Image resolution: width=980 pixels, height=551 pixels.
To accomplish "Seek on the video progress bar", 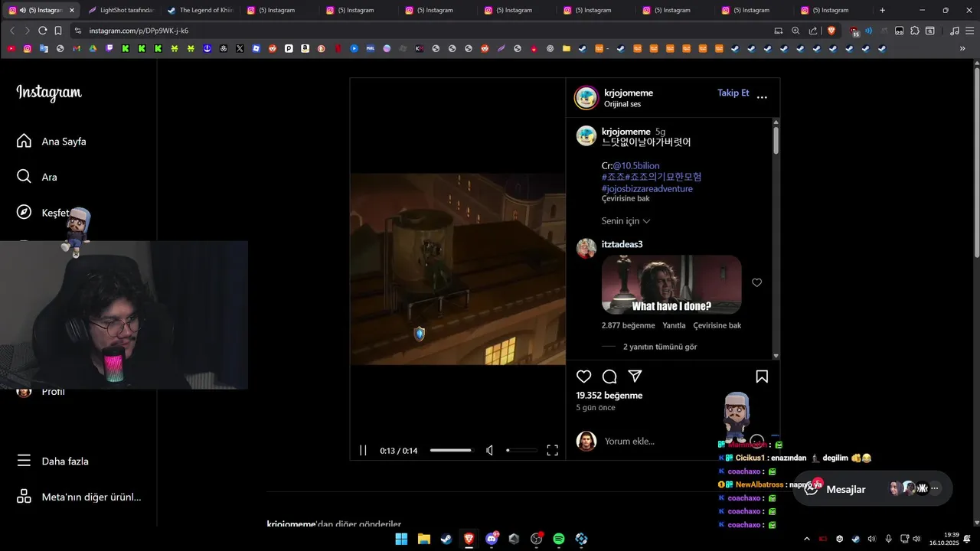I will click(x=451, y=451).
